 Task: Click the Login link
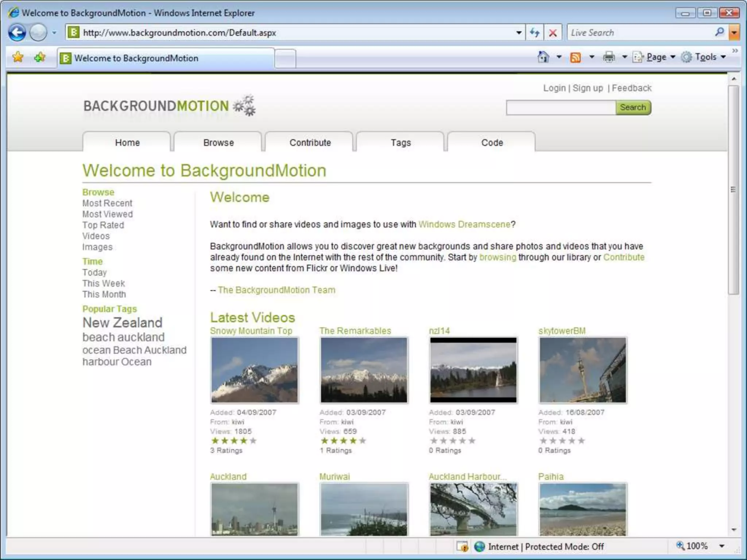pos(554,88)
